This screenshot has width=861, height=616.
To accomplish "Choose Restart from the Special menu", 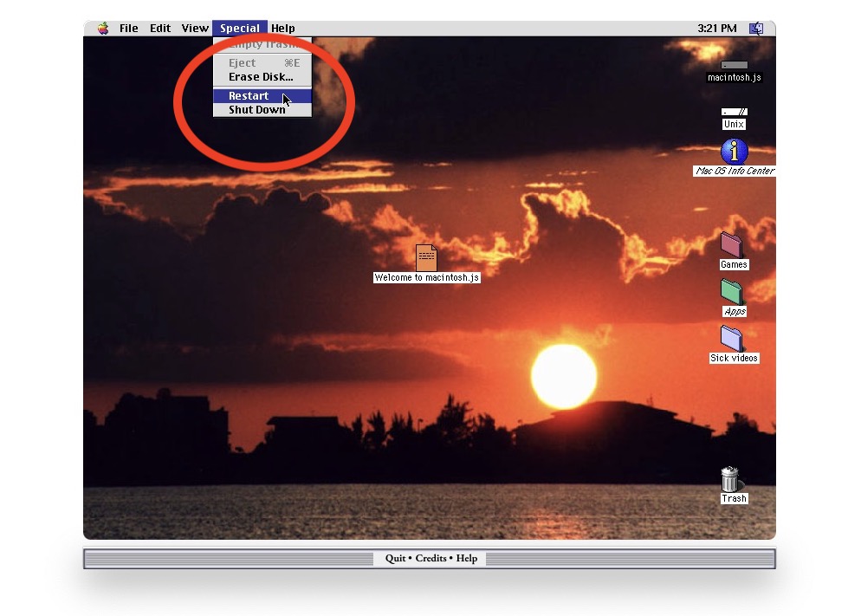I will 249,96.
